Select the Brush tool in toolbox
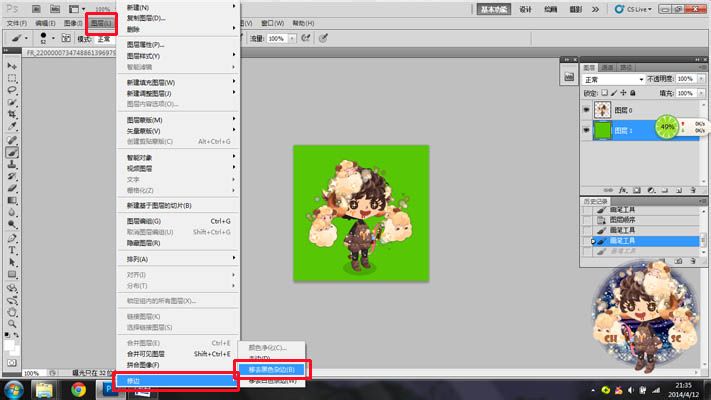711x400 pixels. (x=12, y=152)
